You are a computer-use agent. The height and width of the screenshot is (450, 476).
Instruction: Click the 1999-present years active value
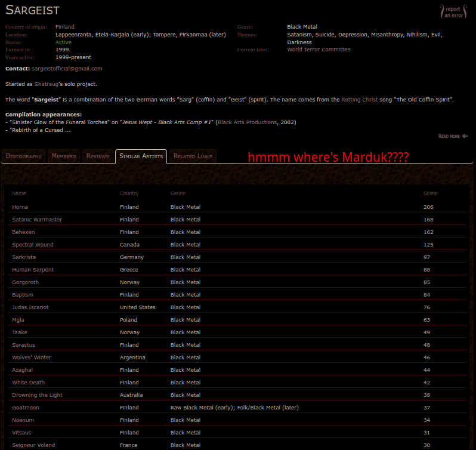[x=73, y=57]
